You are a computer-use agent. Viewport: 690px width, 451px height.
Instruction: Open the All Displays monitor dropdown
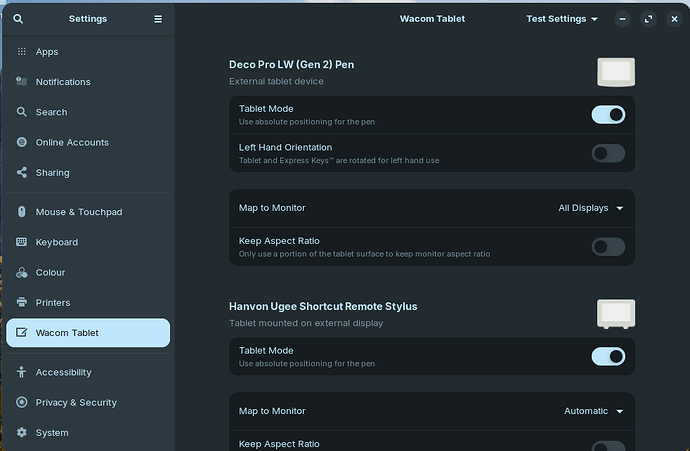(591, 208)
